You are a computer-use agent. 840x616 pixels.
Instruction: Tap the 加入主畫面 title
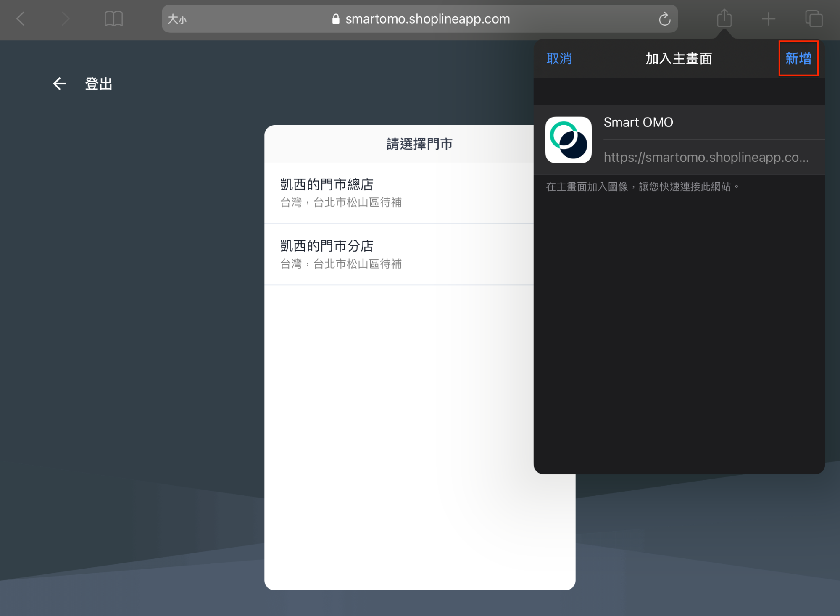pos(679,58)
